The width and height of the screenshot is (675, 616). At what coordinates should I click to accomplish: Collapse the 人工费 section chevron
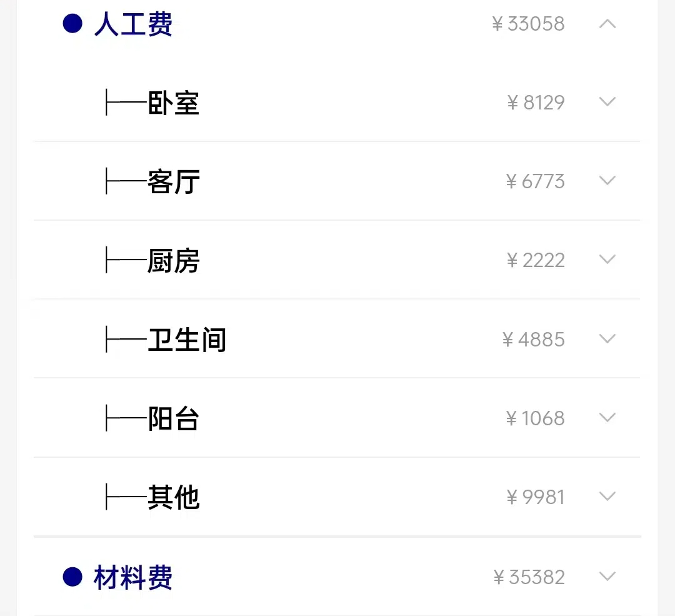click(x=607, y=24)
